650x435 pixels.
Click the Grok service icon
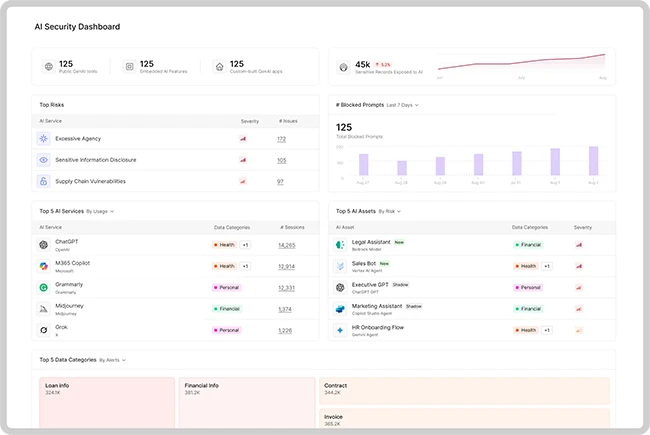tap(44, 330)
